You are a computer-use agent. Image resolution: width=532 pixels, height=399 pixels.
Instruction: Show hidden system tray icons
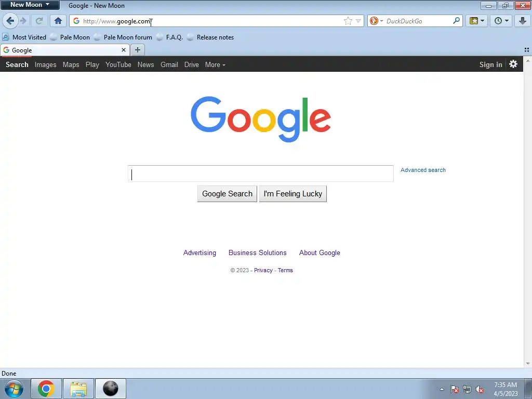tap(442, 389)
